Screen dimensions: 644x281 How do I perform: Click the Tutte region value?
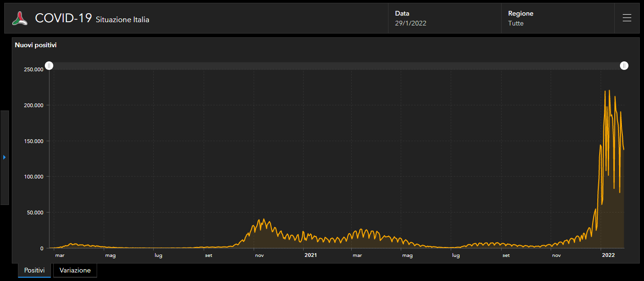516,23
